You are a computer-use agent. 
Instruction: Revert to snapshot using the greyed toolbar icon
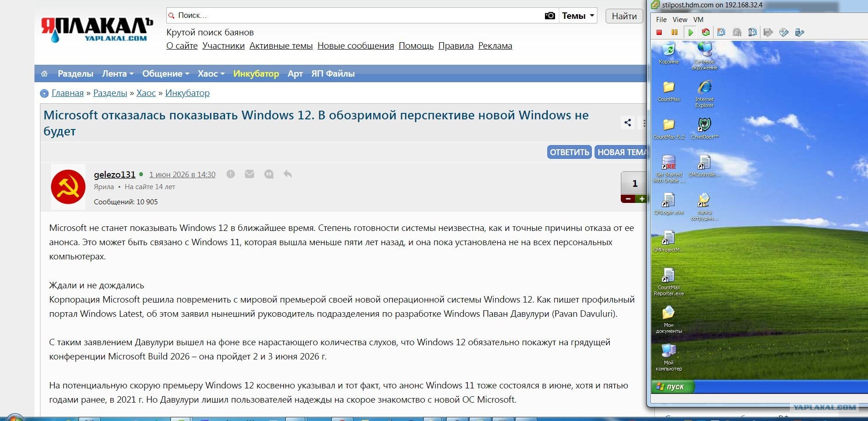(737, 32)
